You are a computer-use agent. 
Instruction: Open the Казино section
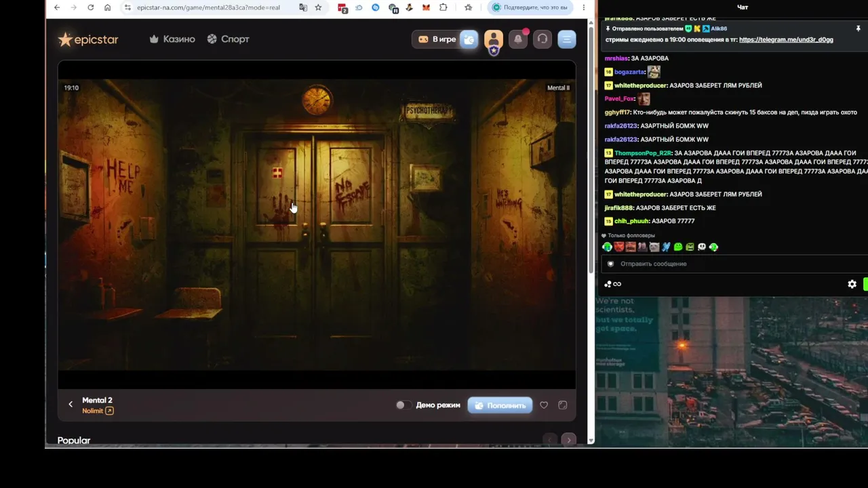(x=172, y=39)
